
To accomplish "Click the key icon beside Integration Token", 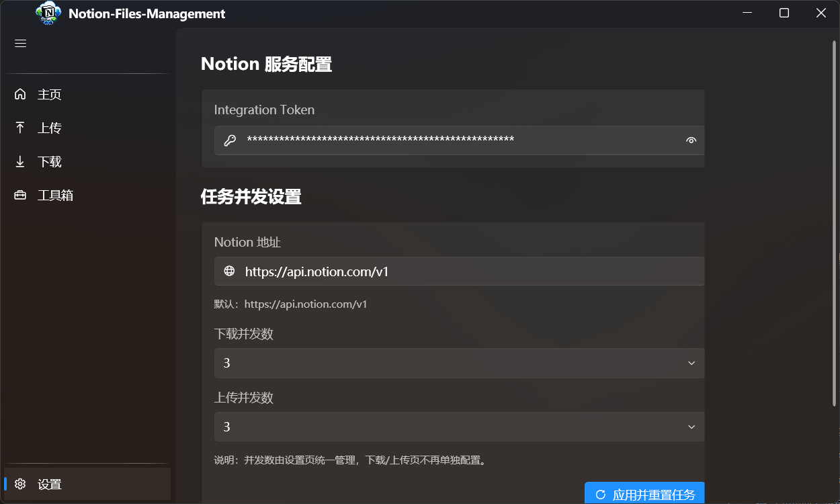I will click(x=230, y=140).
